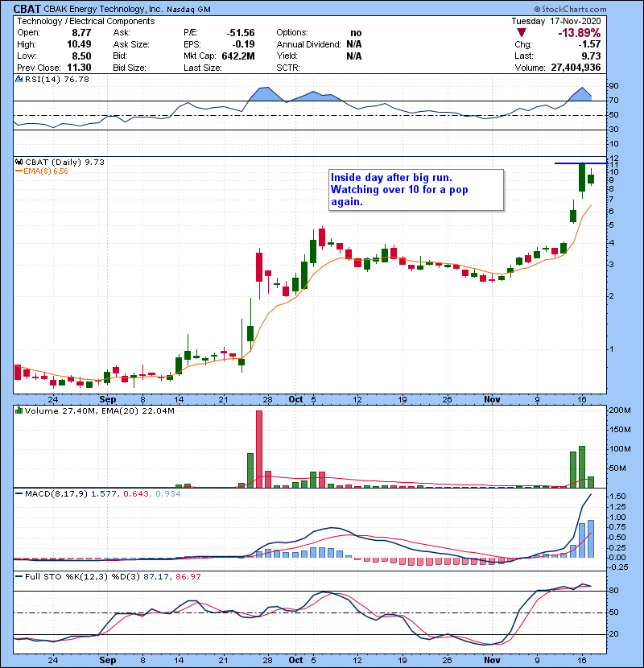Click the last green candlestick at far right
The width and height of the screenshot is (644, 668).
[591, 179]
